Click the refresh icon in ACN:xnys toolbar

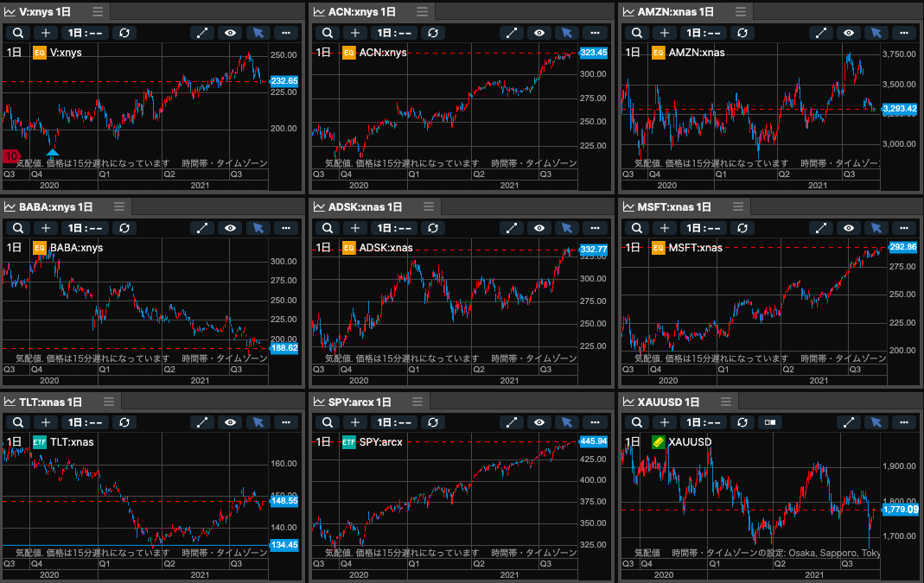[x=433, y=33]
